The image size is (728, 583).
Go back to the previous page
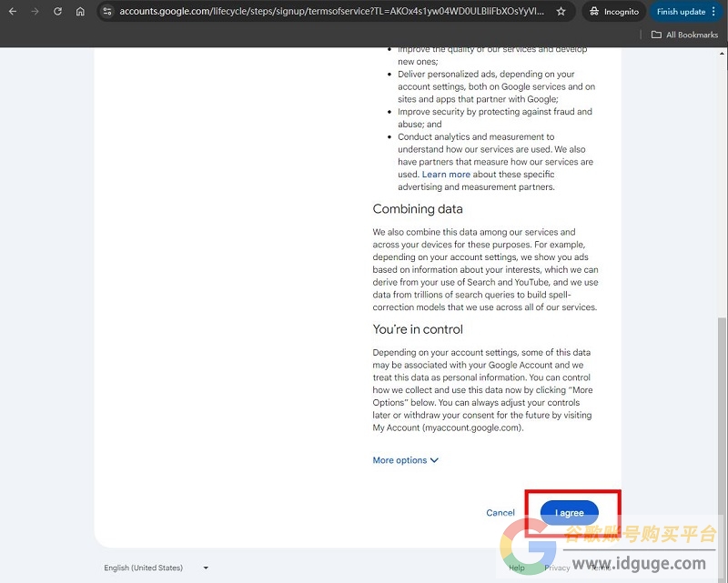coord(13,11)
